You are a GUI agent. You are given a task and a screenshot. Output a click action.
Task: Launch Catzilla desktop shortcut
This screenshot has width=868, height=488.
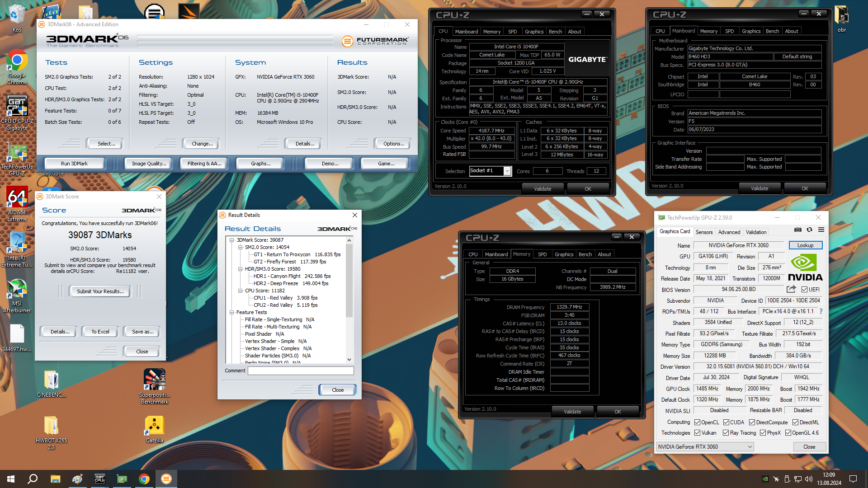pyautogui.click(x=155, y=429)
